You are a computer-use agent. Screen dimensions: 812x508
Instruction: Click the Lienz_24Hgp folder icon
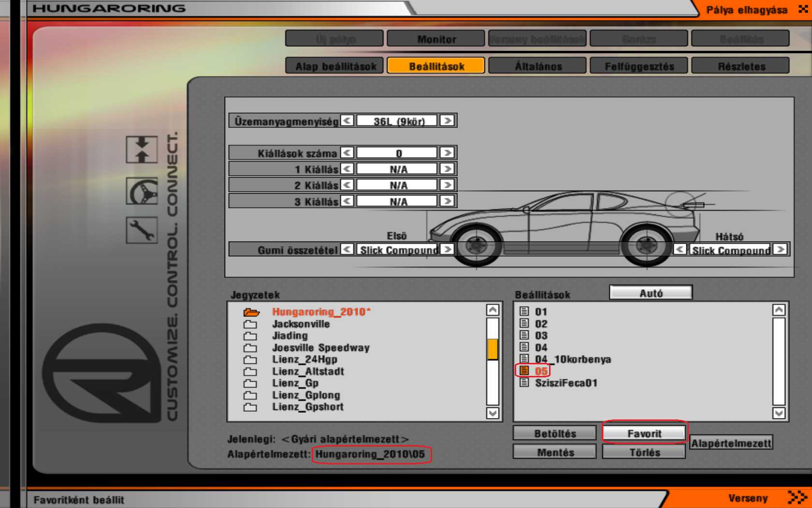(250, 359)
